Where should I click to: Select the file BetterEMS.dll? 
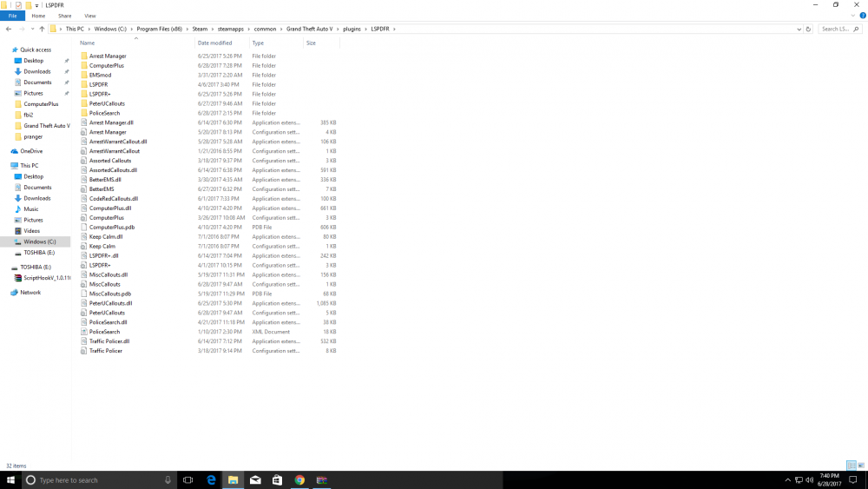(x=105, y=180)
